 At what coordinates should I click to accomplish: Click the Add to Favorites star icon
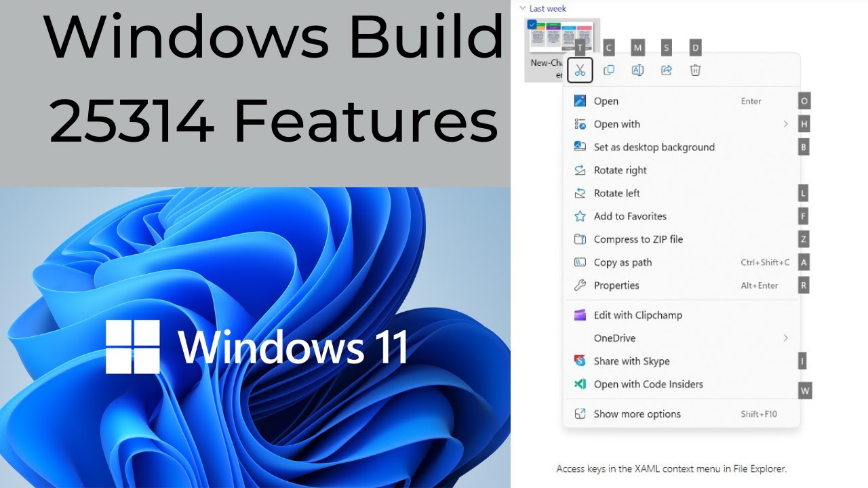[580, 216]
